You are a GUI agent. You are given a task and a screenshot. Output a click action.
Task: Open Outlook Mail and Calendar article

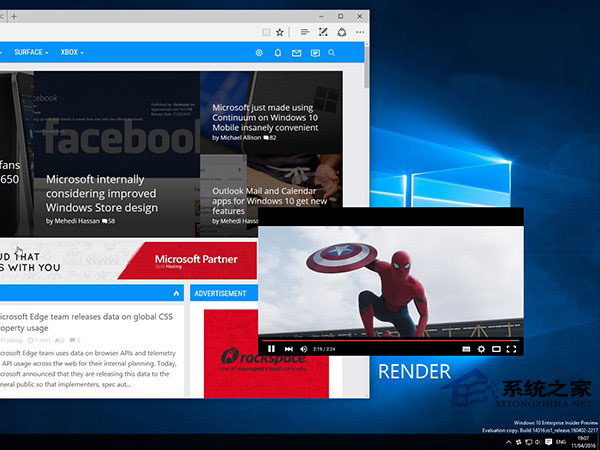[270, 201]
